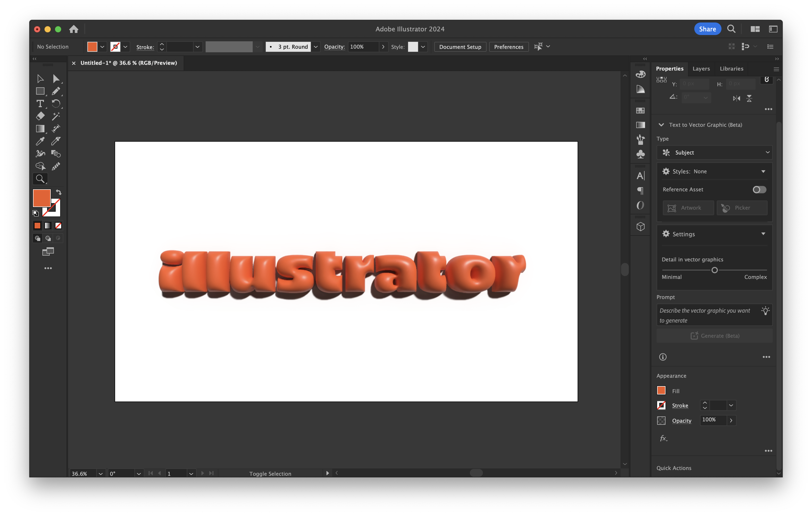This screenshot has height=516, width=812.
Task: Click the Document Setup button
Action: pyautogui.click(x=460, y=47)
